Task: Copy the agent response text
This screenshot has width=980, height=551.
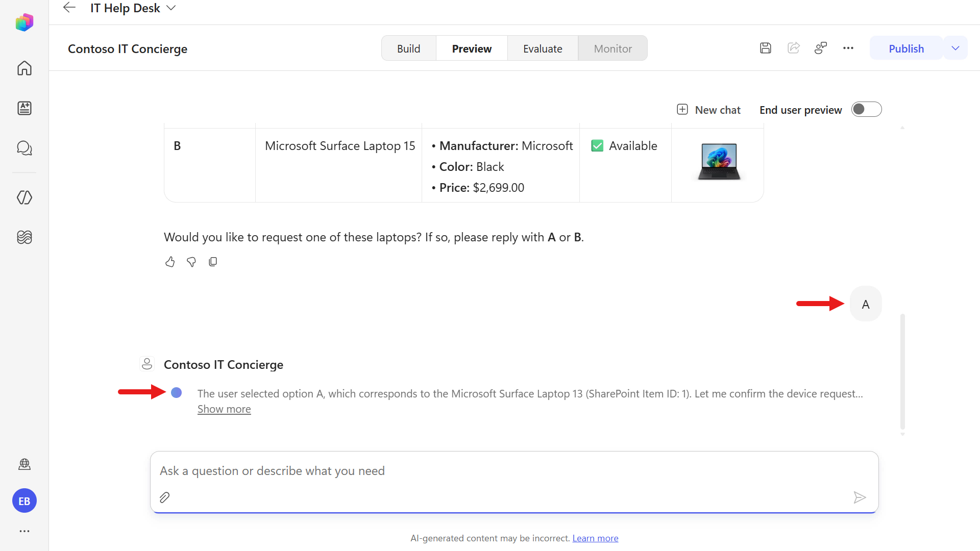Action: coord(213,262)
